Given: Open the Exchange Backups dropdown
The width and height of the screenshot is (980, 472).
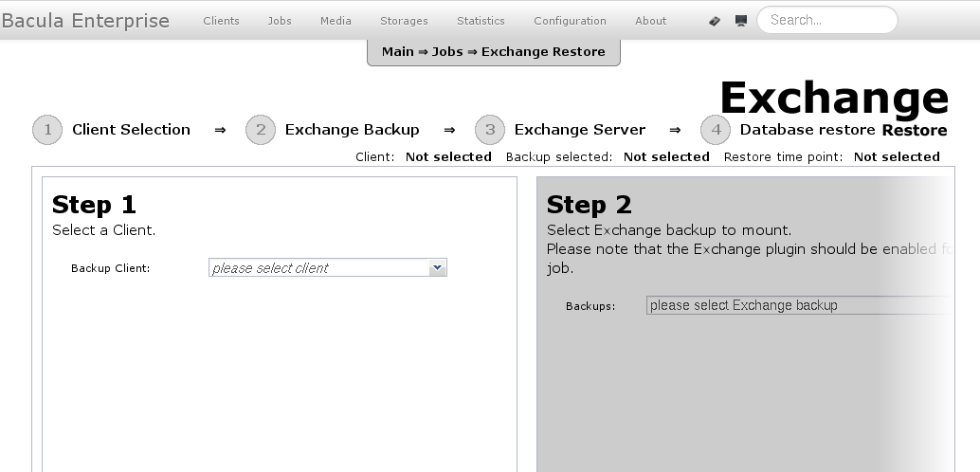Looking at the screenshot, I should coord(800,305).
